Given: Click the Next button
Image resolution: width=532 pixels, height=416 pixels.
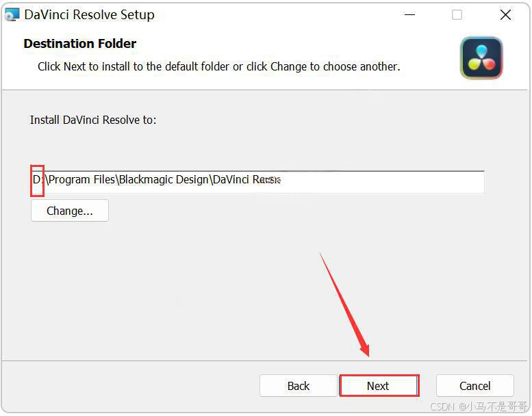Looking at the screenshot, I should pos(379,385).
